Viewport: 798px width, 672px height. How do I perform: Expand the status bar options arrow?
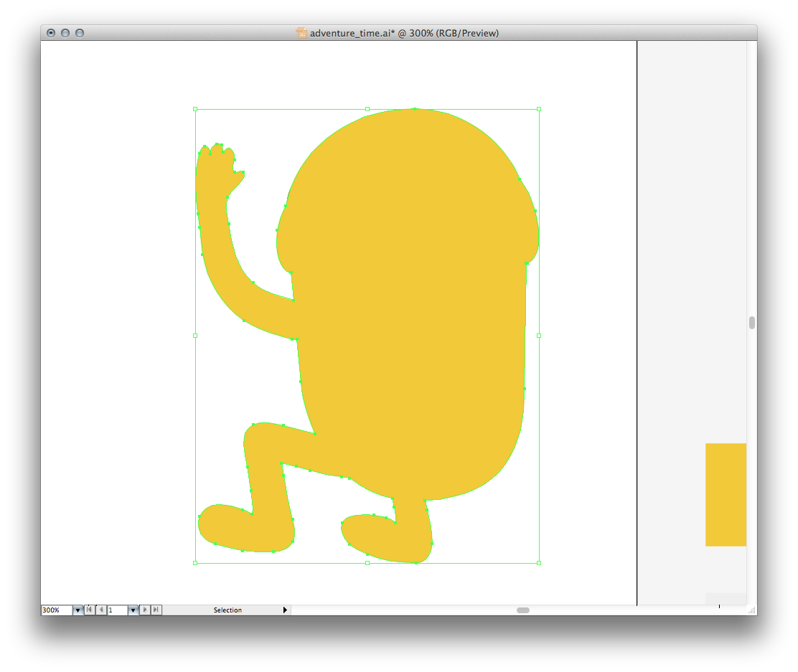[285, 610]
